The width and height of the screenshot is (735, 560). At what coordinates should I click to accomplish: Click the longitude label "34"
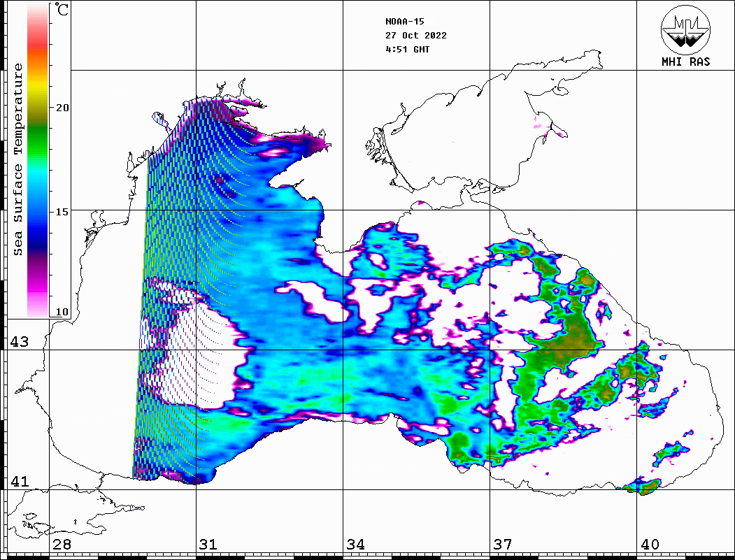pyautogui.click(x=356, y=545)
